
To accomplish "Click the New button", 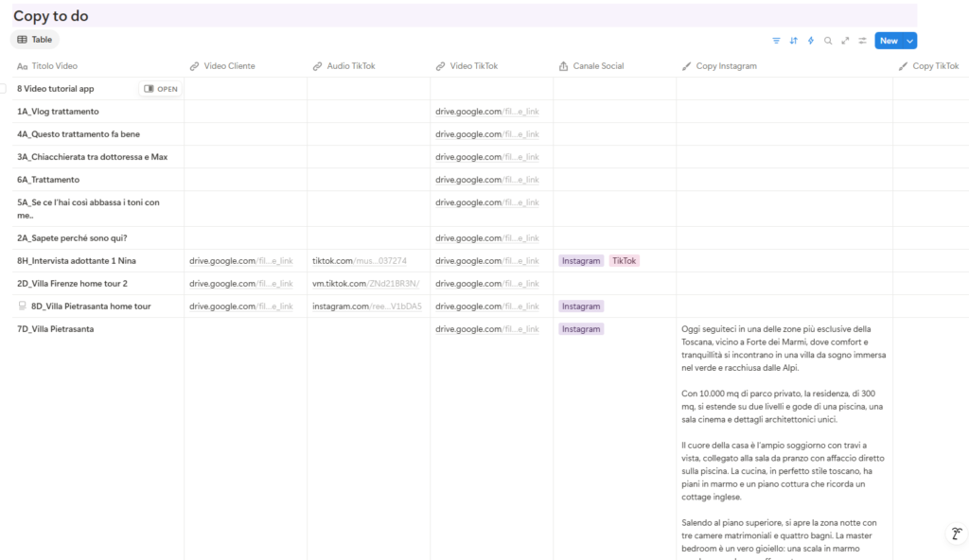I will (889, 41).
